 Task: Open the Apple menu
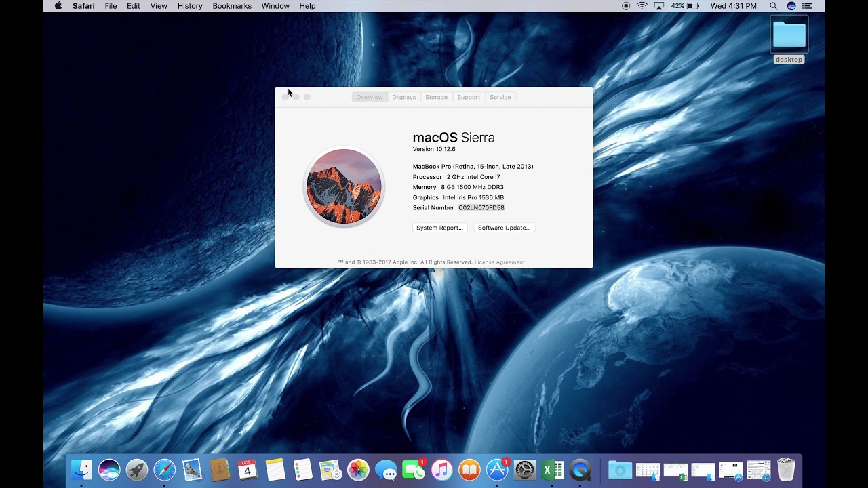[58, 6]
